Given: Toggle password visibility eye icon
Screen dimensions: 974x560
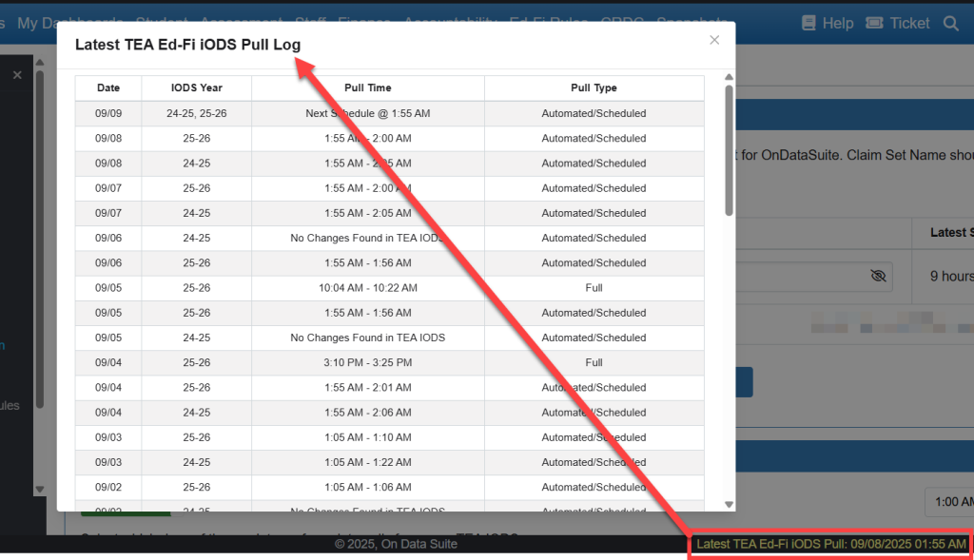Looking at the screenshot, I should pos(878,276).
